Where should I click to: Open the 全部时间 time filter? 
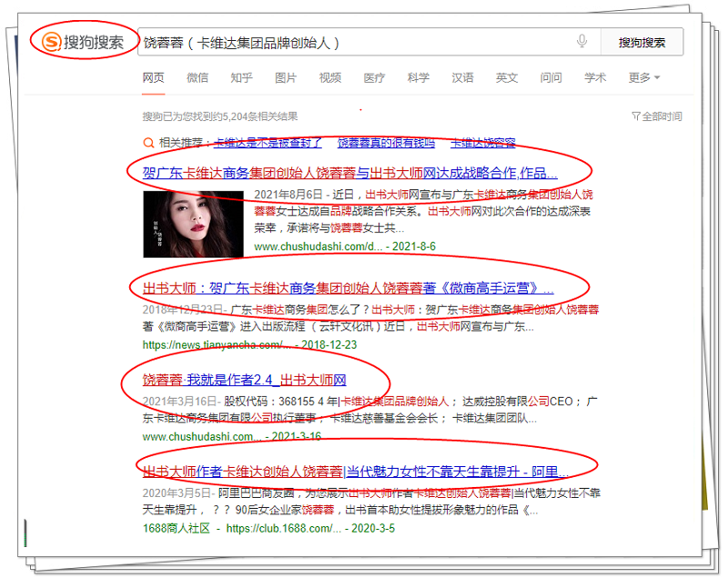click(x=656, y=117)
